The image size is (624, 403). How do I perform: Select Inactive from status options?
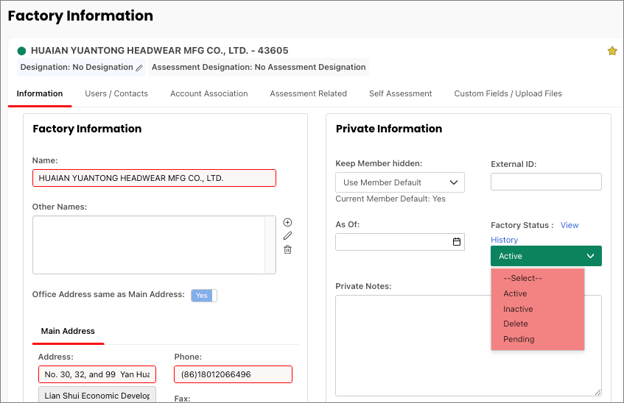518,309
